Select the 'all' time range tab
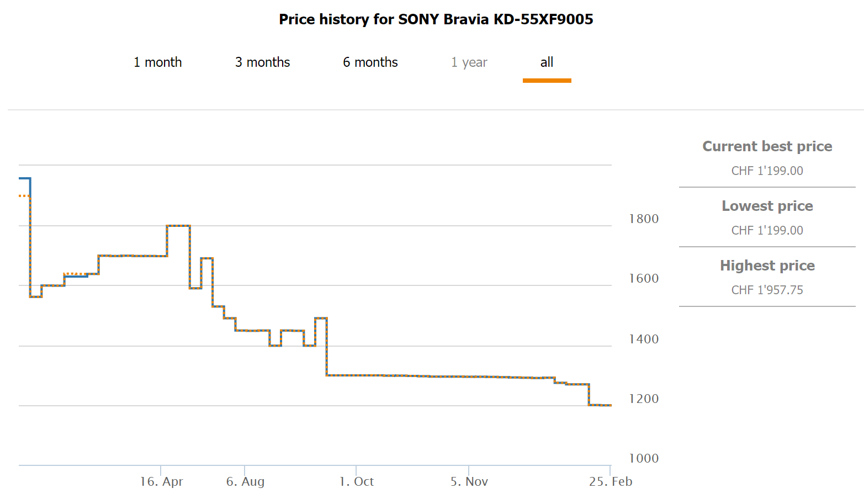Screen dimensions: 864x504 point(547,62)
